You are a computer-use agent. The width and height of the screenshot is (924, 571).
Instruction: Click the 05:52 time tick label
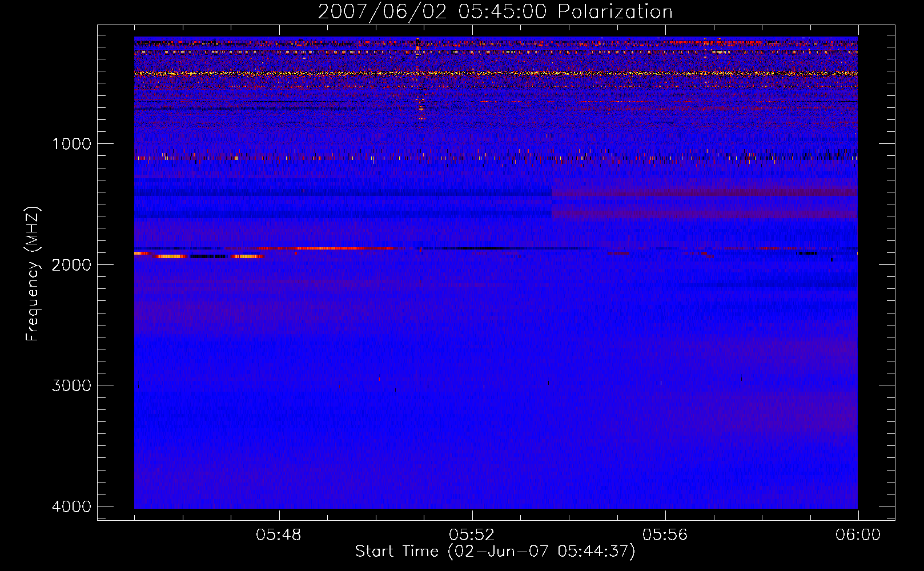[x=472, y=535]
